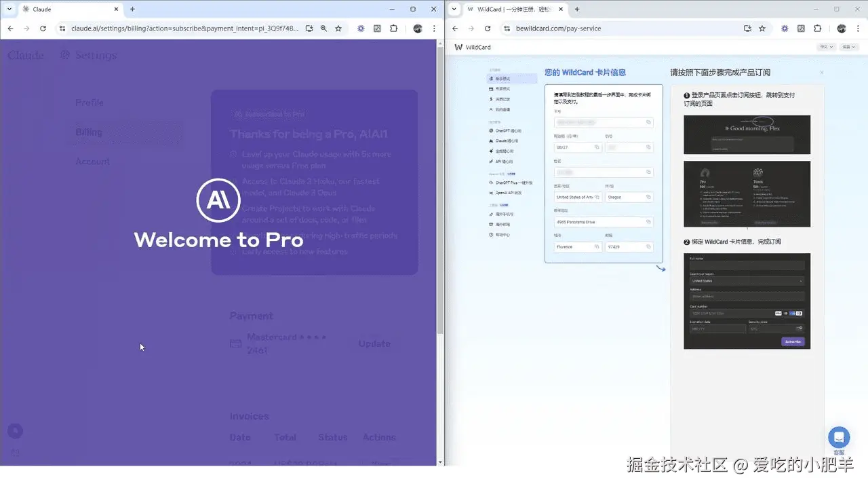Close the subscription guide panel
The height and width of the screenshot is (488, 868).
click(x=822, y=73)
